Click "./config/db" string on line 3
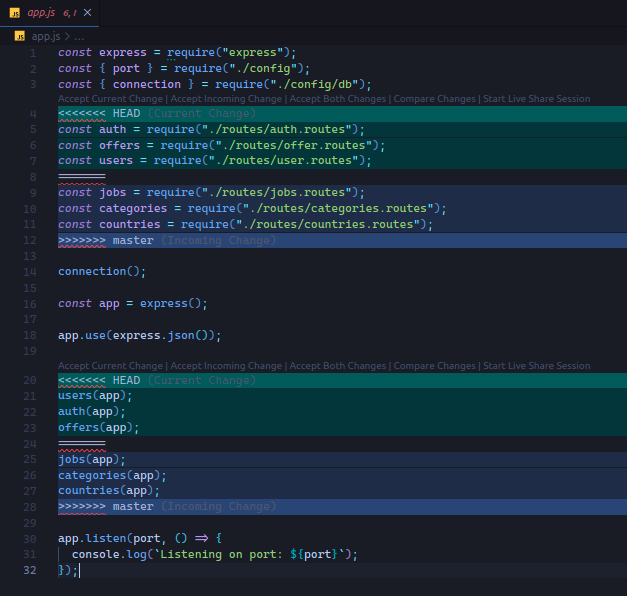This screenshot has height=596, width=627. click(x=314, y=85)
